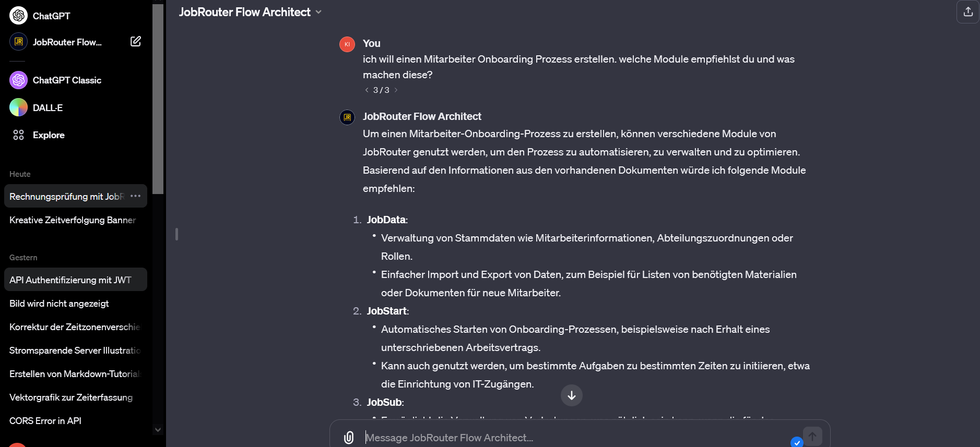980x447 pixels.
Task: Open JobRouter Flow Architect title dropdown
Action: [250, 12]
